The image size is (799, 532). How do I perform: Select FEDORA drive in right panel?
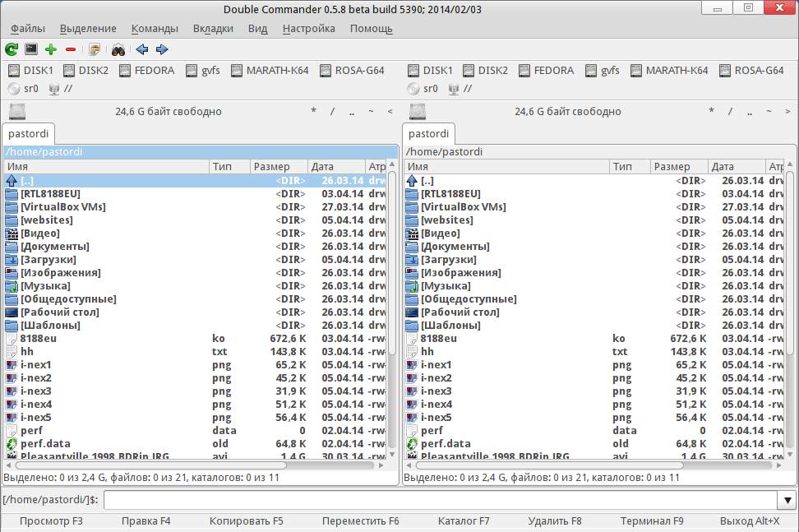[x=547, y=71]
